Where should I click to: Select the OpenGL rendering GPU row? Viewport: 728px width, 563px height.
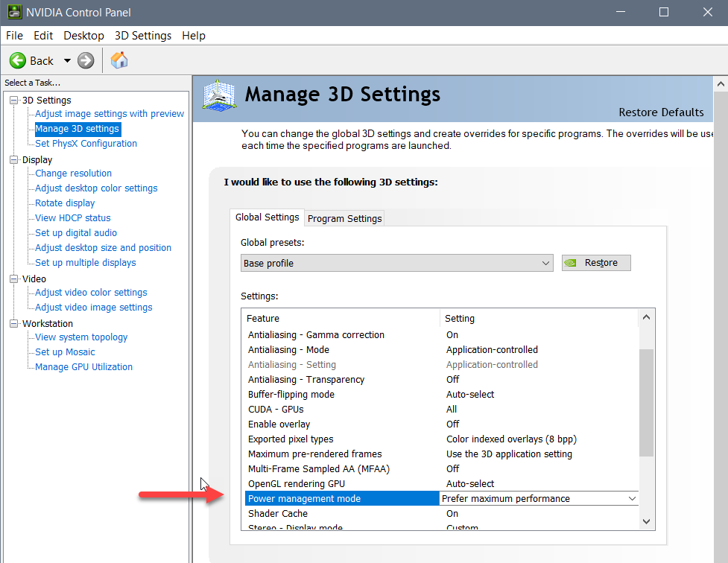[442, 483]
